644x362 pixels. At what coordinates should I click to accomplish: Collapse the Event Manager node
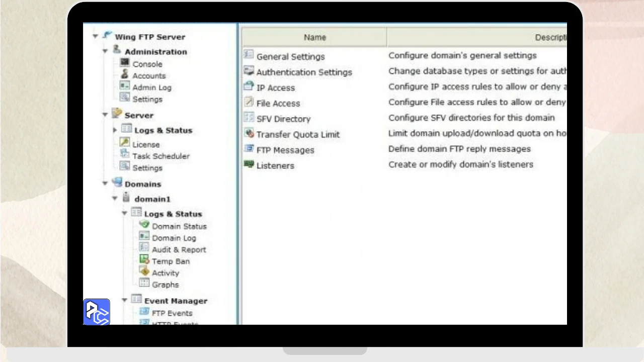click(125, 301)
